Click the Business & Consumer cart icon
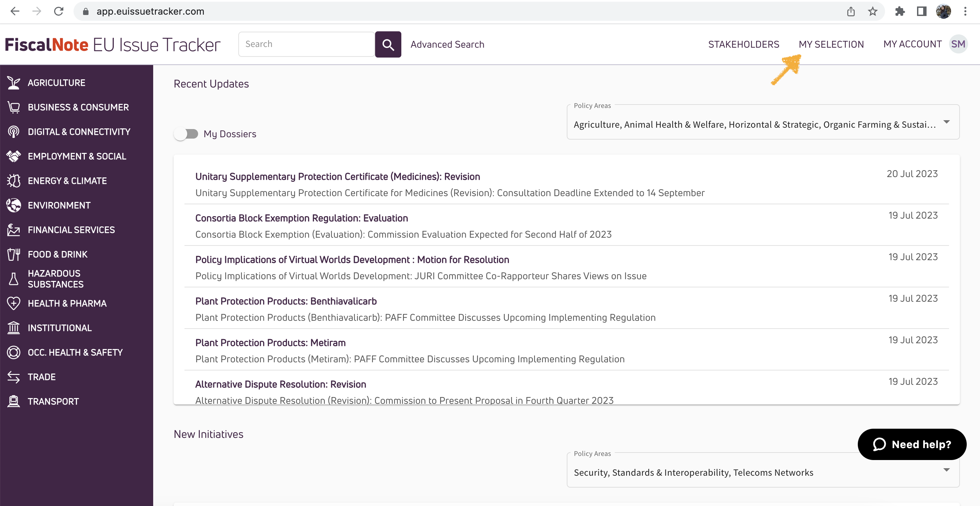980x506 pixels. [x=14, y=107]
